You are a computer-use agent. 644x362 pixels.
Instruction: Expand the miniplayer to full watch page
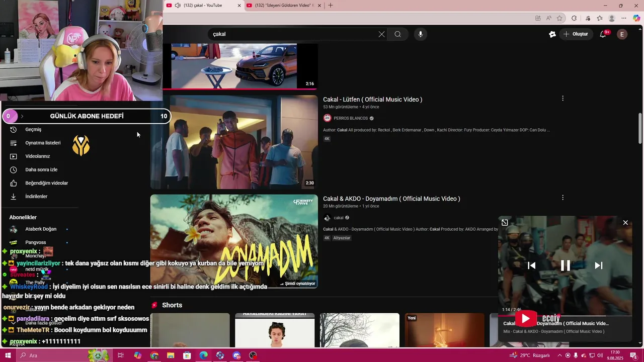click(x=505, y=223)
